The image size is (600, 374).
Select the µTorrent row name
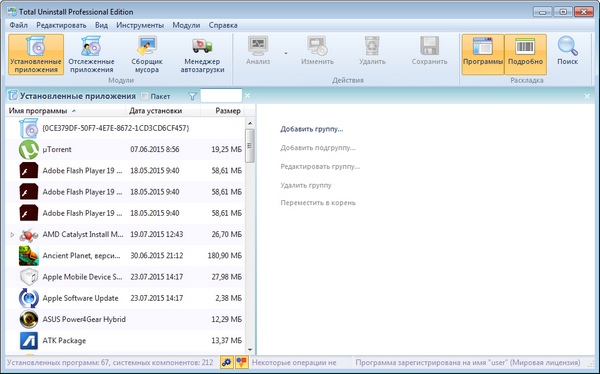[x=57, y=149]
